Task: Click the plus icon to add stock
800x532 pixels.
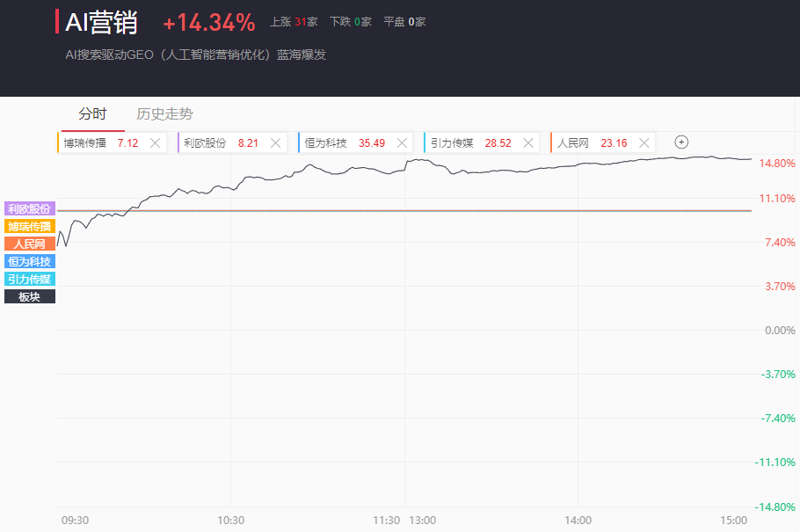Action: 681,142
